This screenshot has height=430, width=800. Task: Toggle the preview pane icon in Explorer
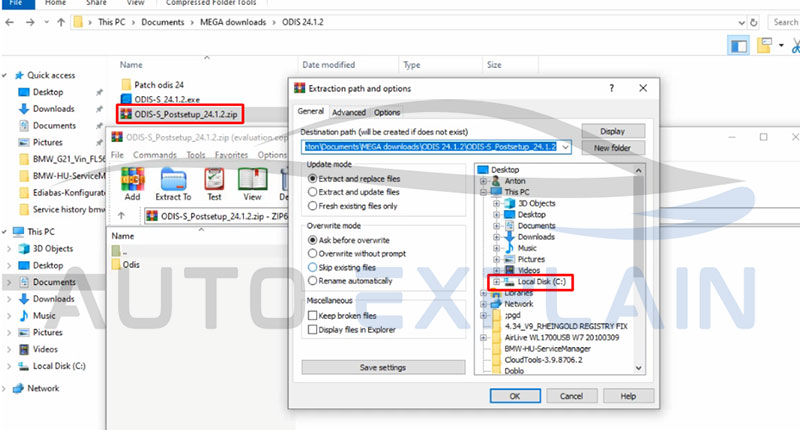(x=739, y=46)
